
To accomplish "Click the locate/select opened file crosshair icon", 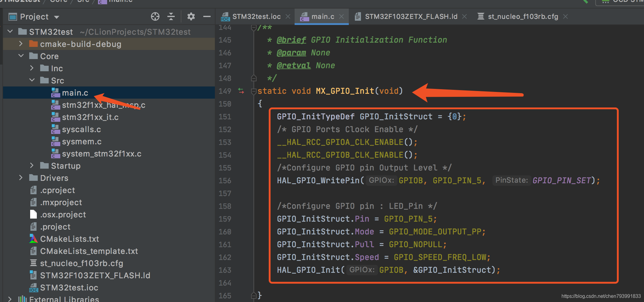I will [155, 16].
